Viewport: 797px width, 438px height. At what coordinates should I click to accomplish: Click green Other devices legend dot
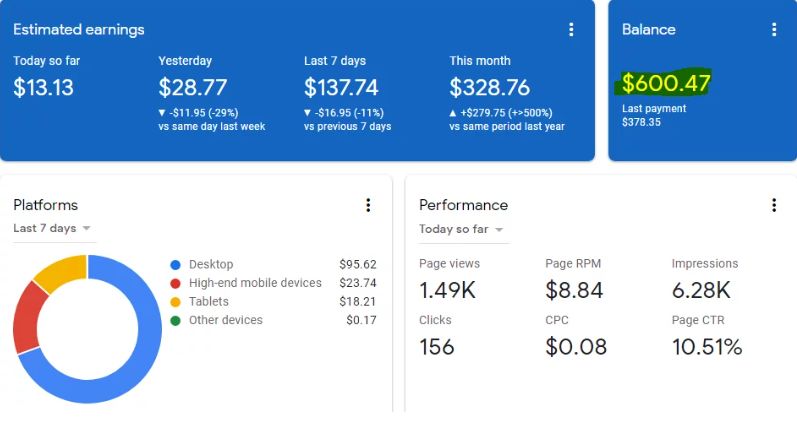click(176, 321)
